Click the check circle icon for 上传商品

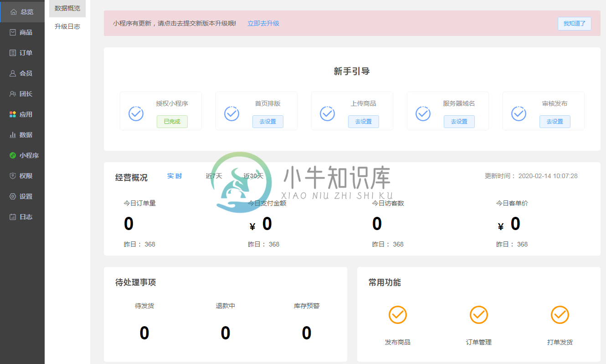click(x=327, y=113)
